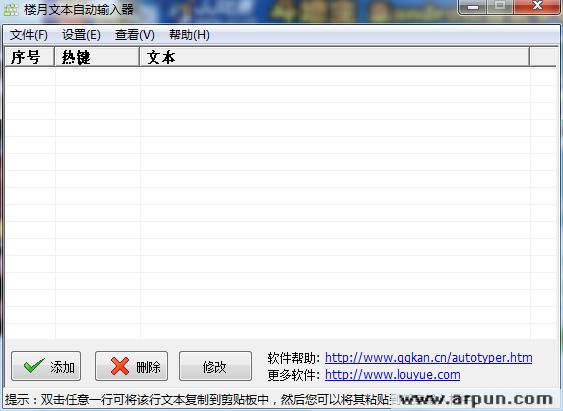The height and width of the screenshot is (411, 563).
Task: Open the autotyper.htm software help link
Action: click(x=428, y=358)
